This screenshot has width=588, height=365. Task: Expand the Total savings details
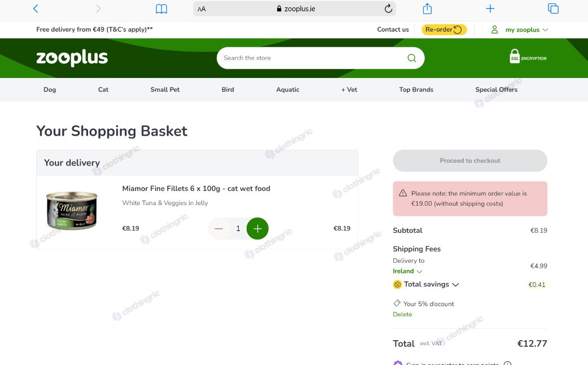pos(455,285)
